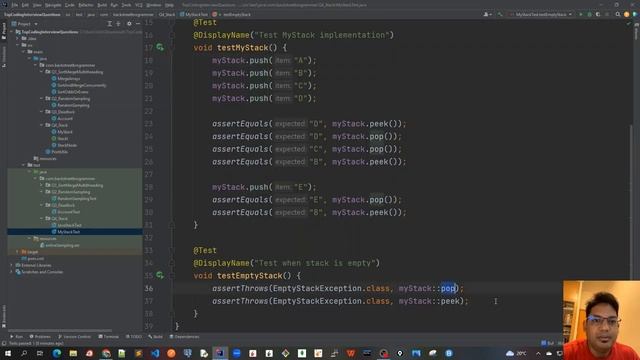640x360 pixels.
Task: Open Chrome from the taskbar
Action: 106,353
